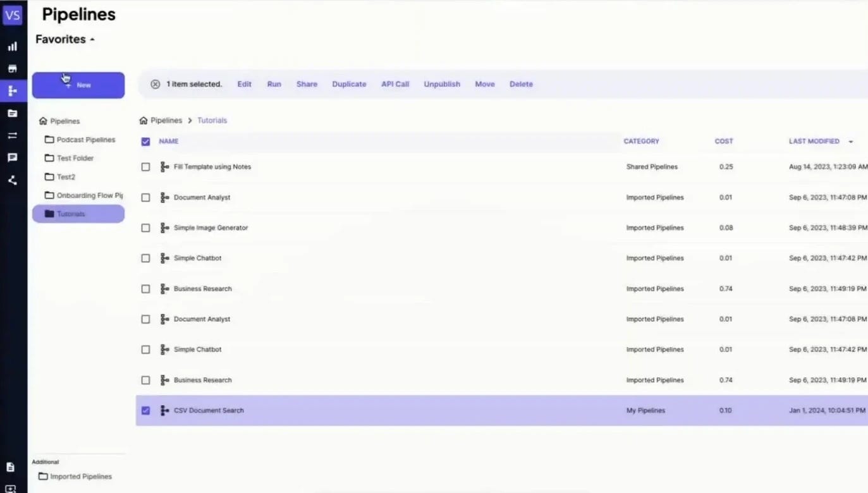Image resolution: width=868 pixels, height=493 pixels.
Task: Click the VS logo at top left
Action: click(13, 15)
